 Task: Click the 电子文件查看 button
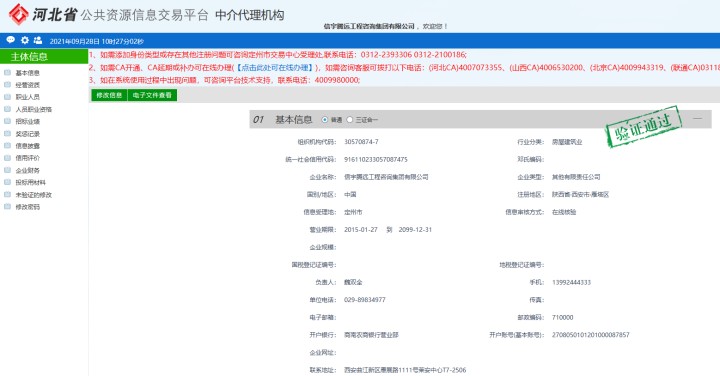point(152,95)
